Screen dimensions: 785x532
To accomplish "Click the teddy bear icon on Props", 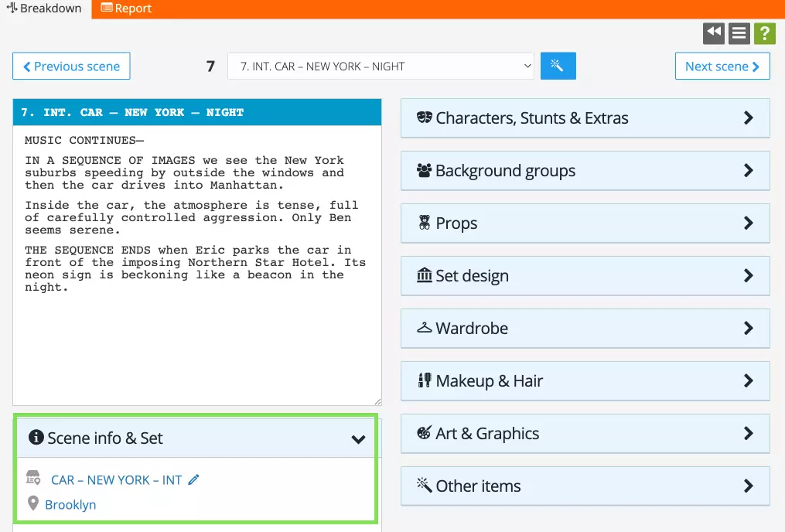I will [x=423, y=223].
